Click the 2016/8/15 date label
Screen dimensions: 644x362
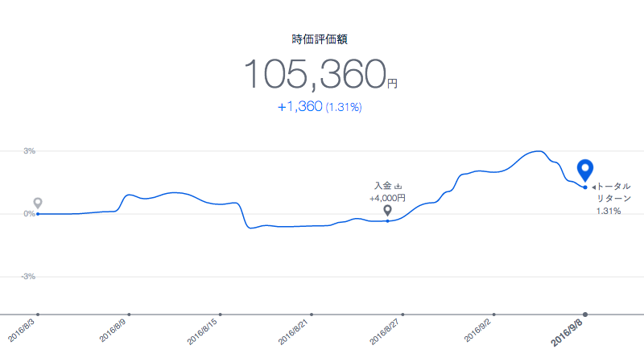pyautogui.click(x=202, y=331)
